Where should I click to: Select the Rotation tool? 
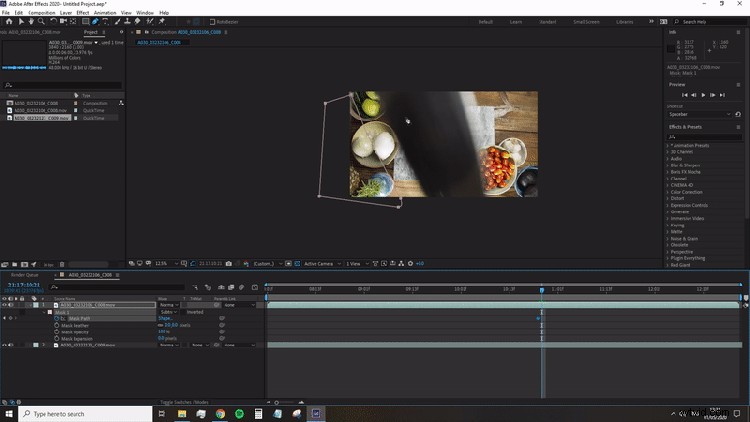(x=53, y=22)
